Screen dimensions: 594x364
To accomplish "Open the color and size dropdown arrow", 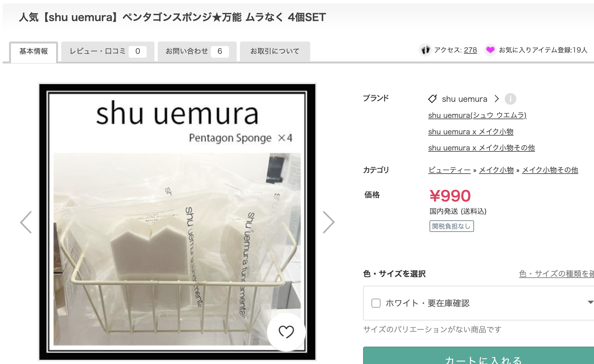I will [590, 302].
